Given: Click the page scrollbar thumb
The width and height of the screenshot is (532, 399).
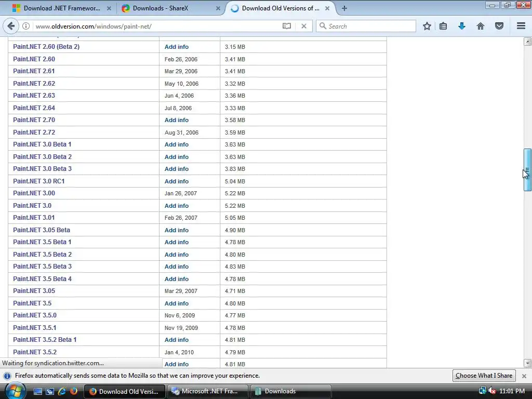Looking at the screenshot, I should (x=527, y=170).
